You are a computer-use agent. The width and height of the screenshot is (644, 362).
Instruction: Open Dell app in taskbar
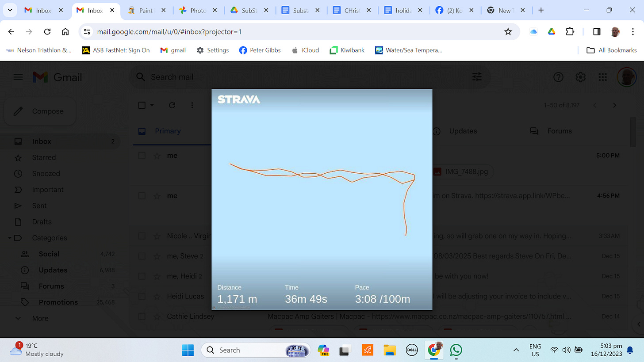click(412, 350)
